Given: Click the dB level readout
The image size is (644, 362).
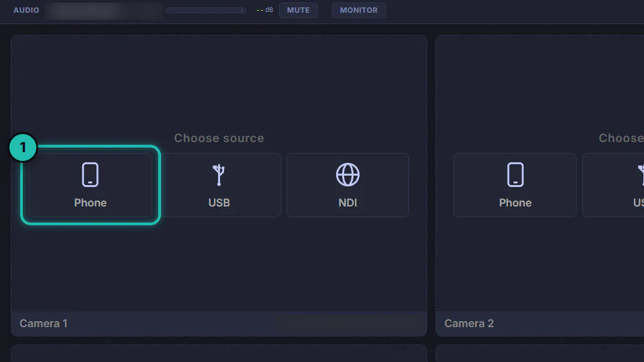Looking at the screenshot, I should click(x=264, y=10).
